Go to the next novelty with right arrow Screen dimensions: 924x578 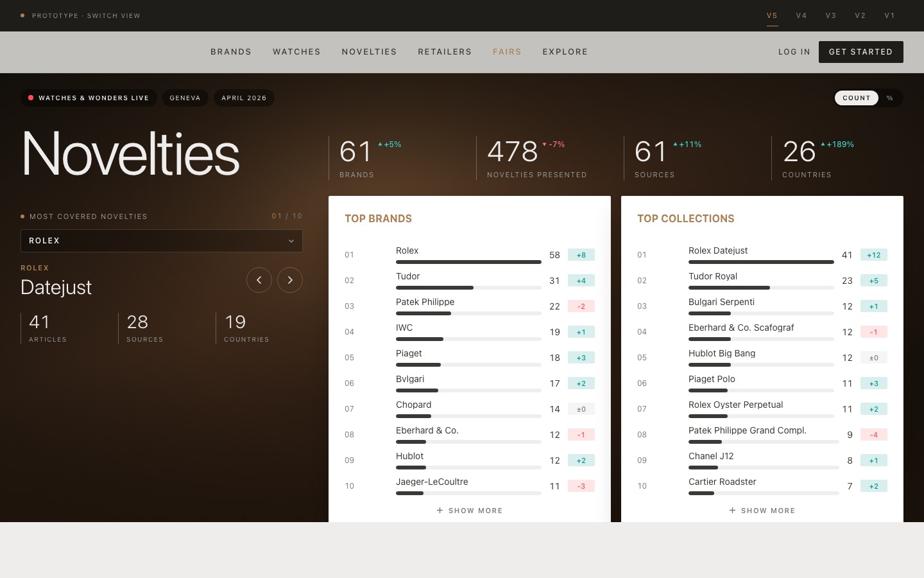tap(290, 280)
